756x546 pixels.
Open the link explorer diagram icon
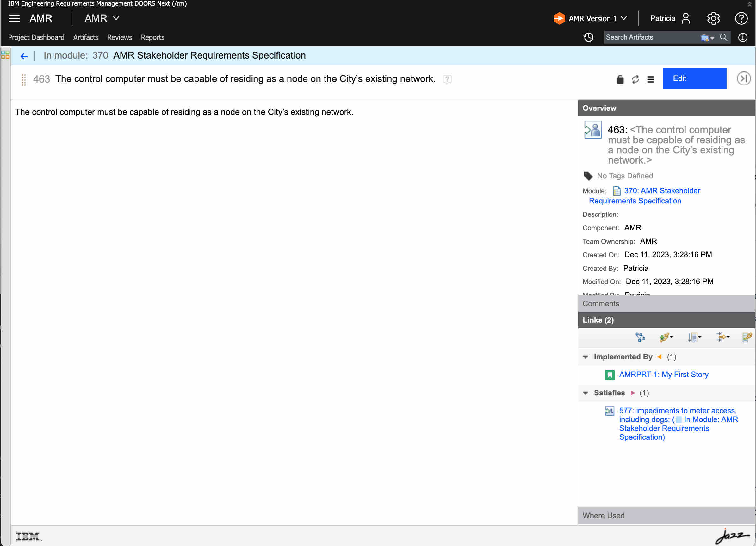point(640,337)
